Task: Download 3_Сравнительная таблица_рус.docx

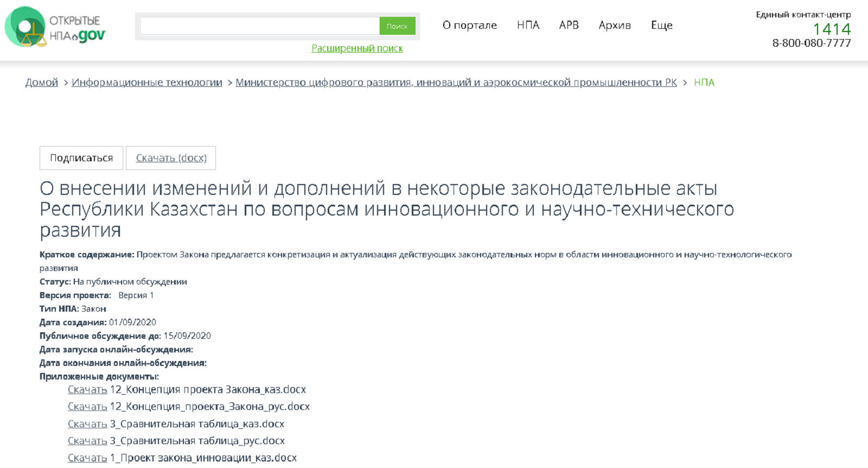Action: click(87, 441)
